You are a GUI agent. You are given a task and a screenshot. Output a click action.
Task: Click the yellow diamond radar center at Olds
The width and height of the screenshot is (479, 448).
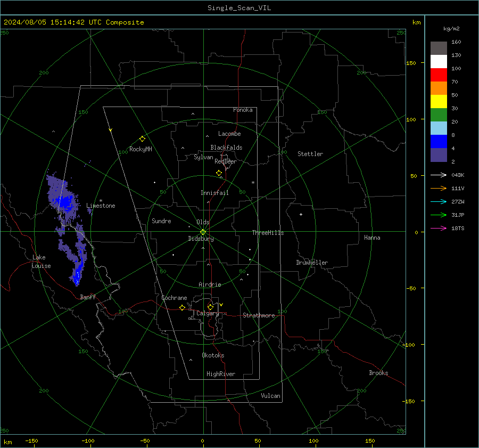pos(203,232)
